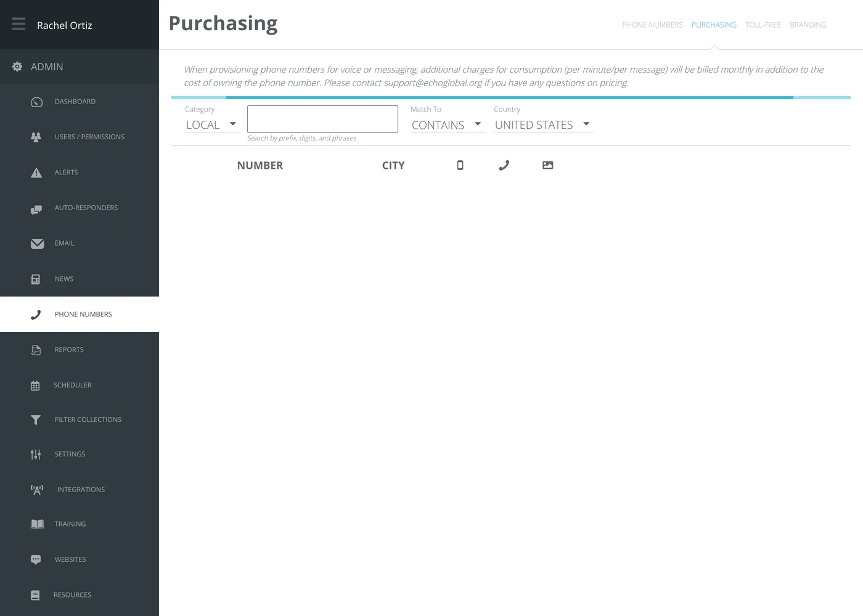863x616 pixels.
Task: Select the Purchasing tab
Action: tap(714, 25)
